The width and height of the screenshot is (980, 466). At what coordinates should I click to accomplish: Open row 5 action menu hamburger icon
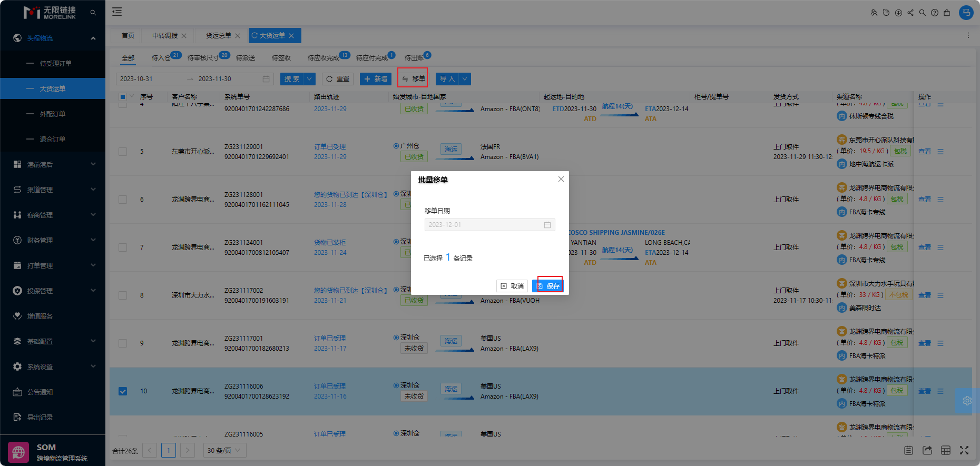coord(940,152)
